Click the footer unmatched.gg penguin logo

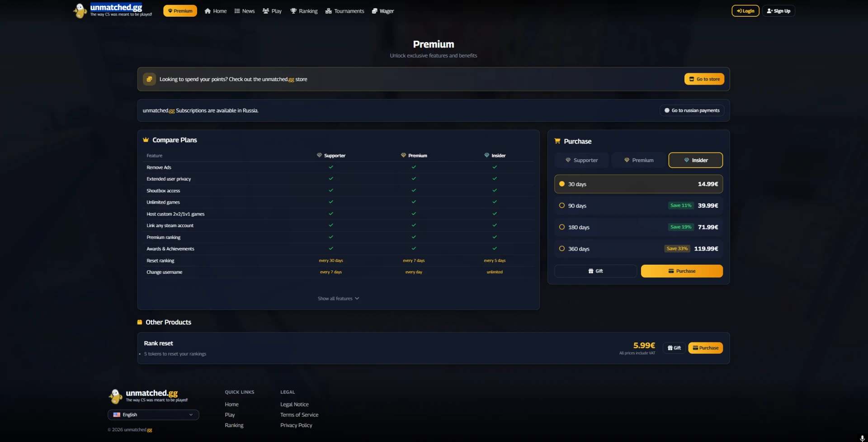coord(116,396)
